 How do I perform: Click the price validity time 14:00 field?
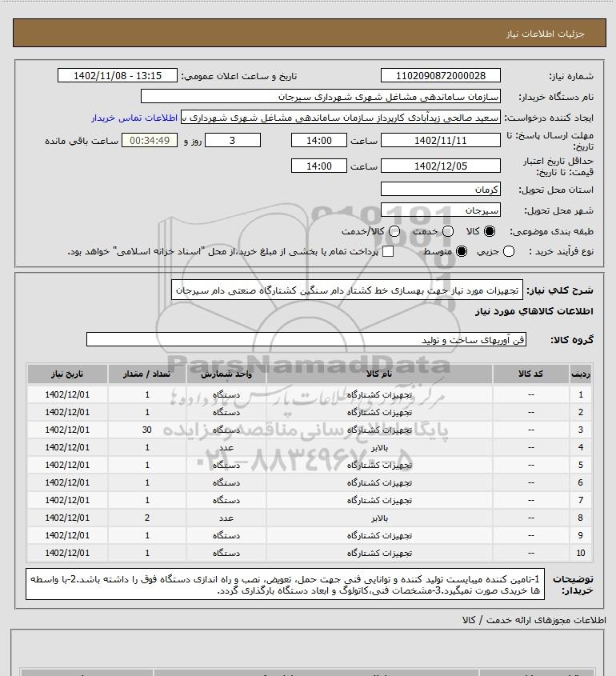tap(319, 166)
